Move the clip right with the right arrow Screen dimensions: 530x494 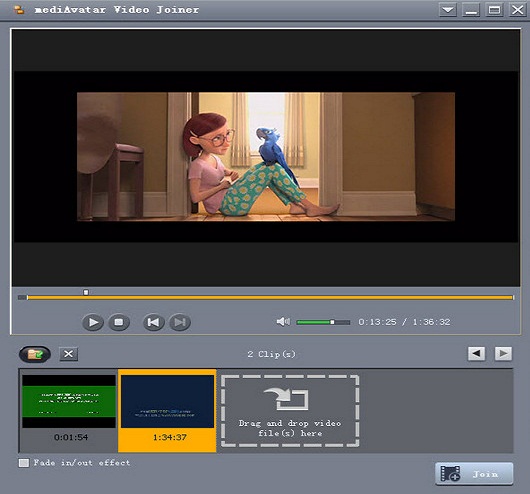[503, 354]
